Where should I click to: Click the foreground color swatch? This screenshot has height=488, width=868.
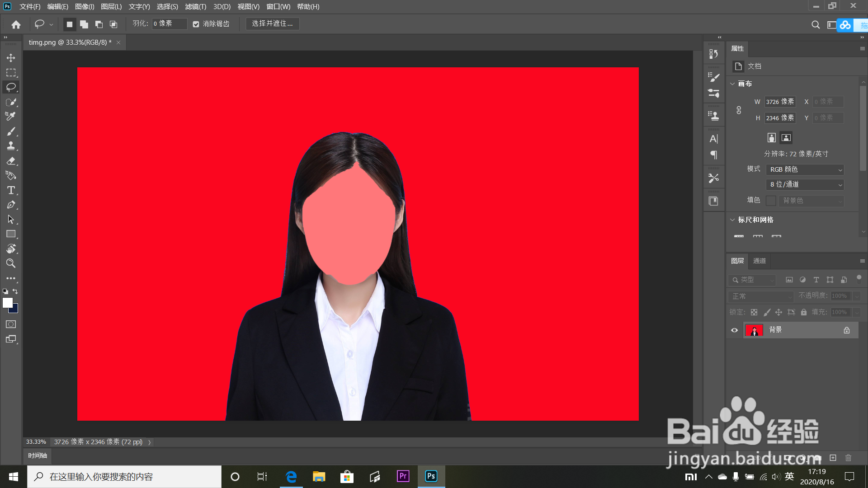[7, 303]
